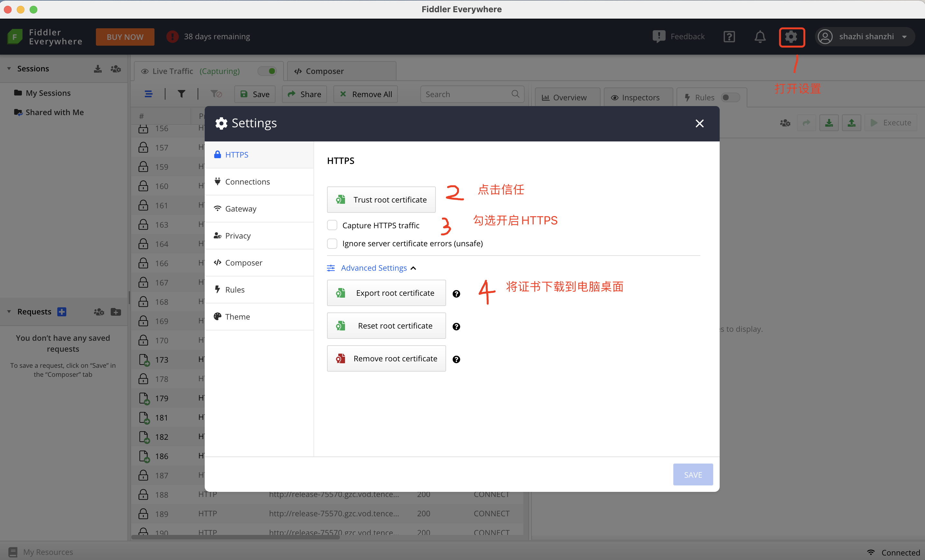
Task: Click the help question mark icon
Action: tap(729, 36)
